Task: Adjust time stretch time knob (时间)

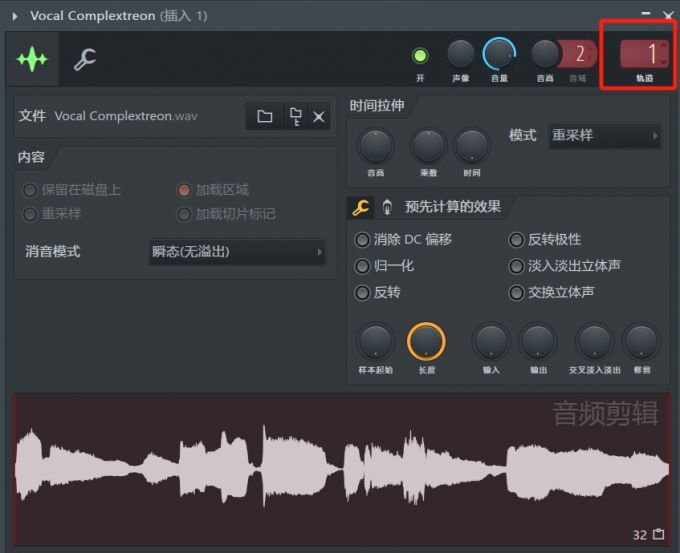Action: 472,146
